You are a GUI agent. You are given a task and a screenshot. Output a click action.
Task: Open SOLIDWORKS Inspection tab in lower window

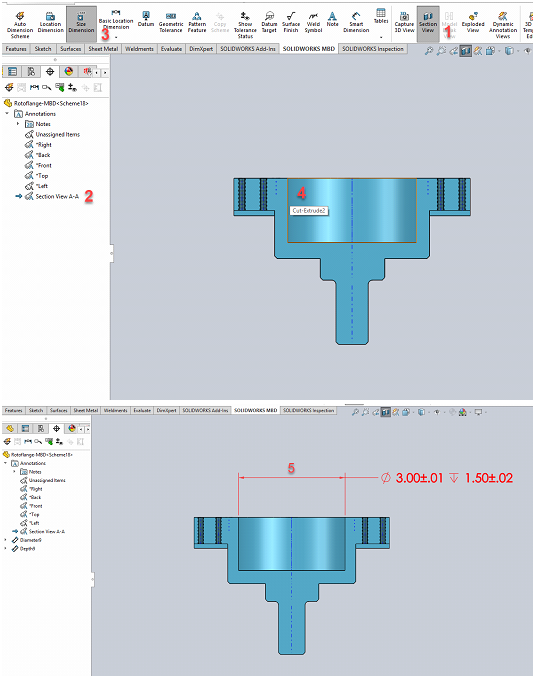click(x=309, y=410)
